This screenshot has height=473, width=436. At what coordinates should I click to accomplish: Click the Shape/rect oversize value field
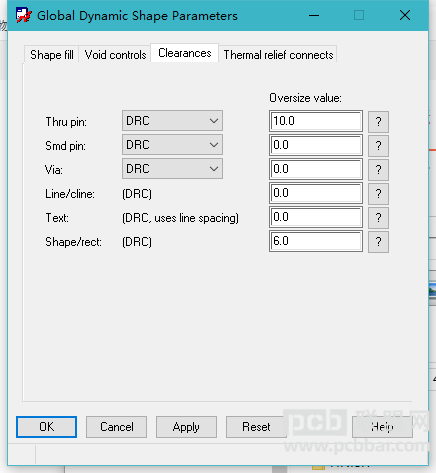(316, 241)
